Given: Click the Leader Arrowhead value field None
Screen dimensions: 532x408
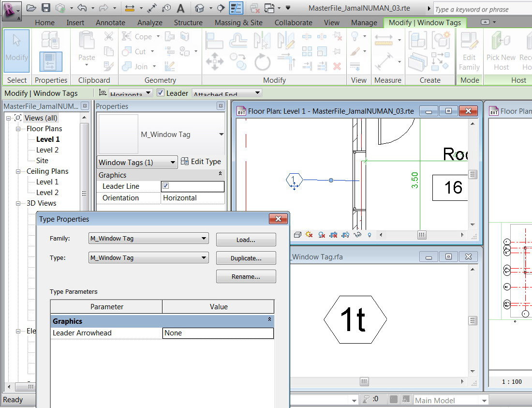Looking at the screenshot, I should click(x=218, y=333).
